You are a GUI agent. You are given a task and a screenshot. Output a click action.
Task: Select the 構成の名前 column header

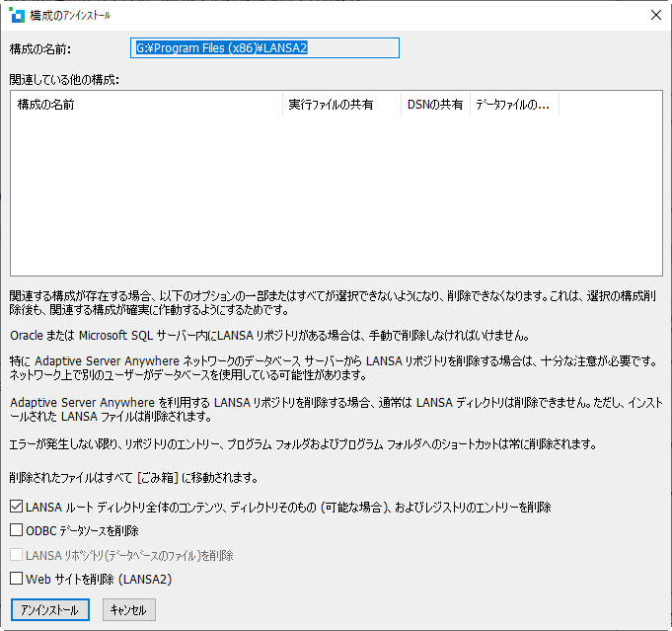click(x=147, y=105)
